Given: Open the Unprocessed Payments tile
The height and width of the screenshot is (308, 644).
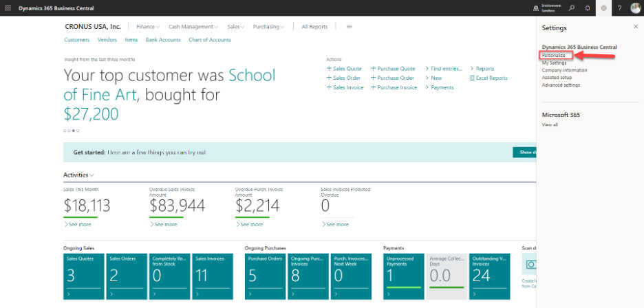Looking at the screenshot, I should click(404, 276).
